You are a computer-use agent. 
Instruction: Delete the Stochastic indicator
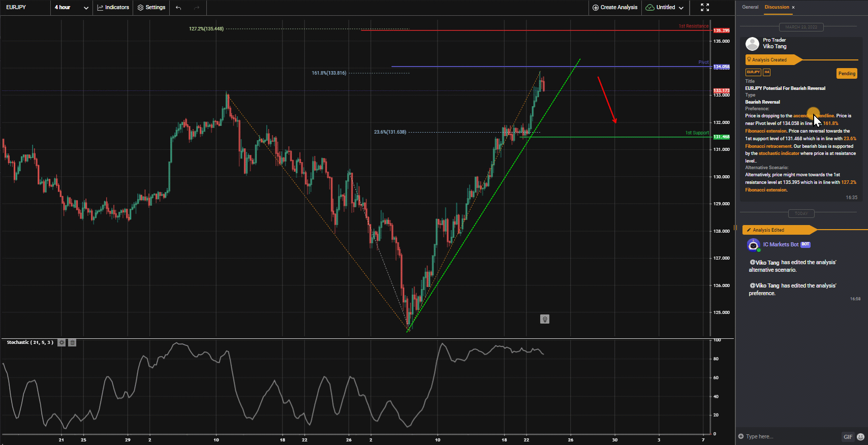click(x=72, y=343)
